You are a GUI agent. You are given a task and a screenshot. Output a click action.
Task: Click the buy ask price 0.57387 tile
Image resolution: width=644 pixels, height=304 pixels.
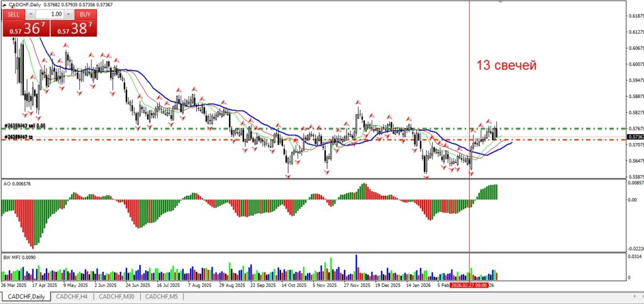(74, 28)
